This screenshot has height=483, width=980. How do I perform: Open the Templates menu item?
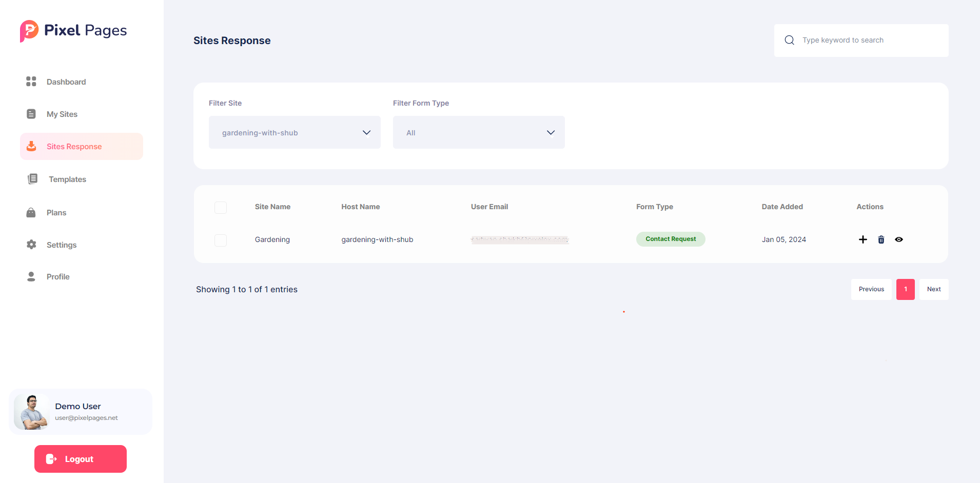(67, 179)
